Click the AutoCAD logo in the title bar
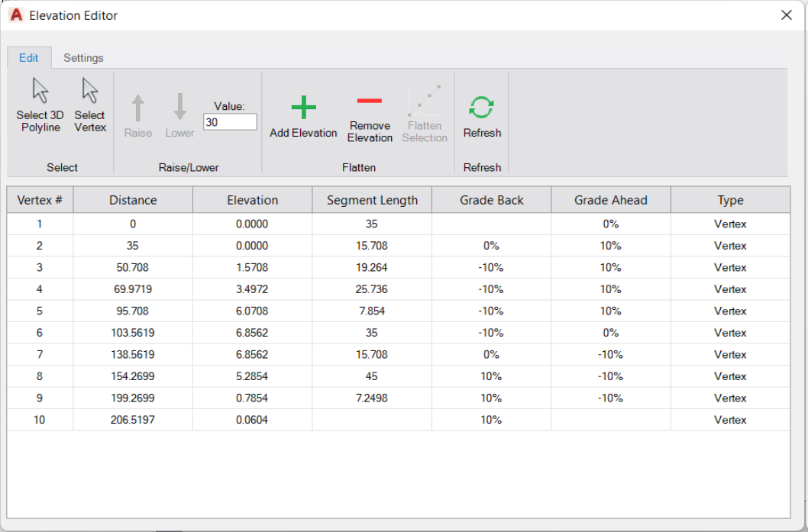Image resolution: width=808 pixels, height=532 pixels. pos(15,15)
